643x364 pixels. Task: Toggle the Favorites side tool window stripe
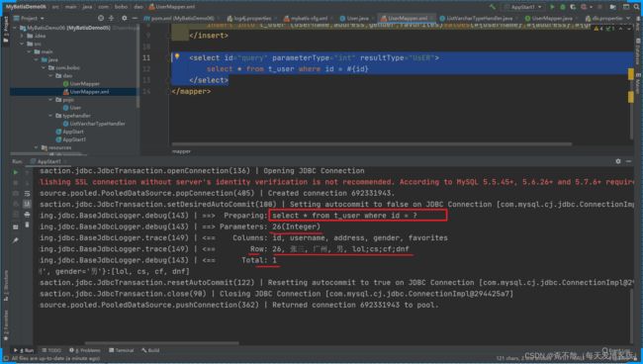click(x=5, y=325)
